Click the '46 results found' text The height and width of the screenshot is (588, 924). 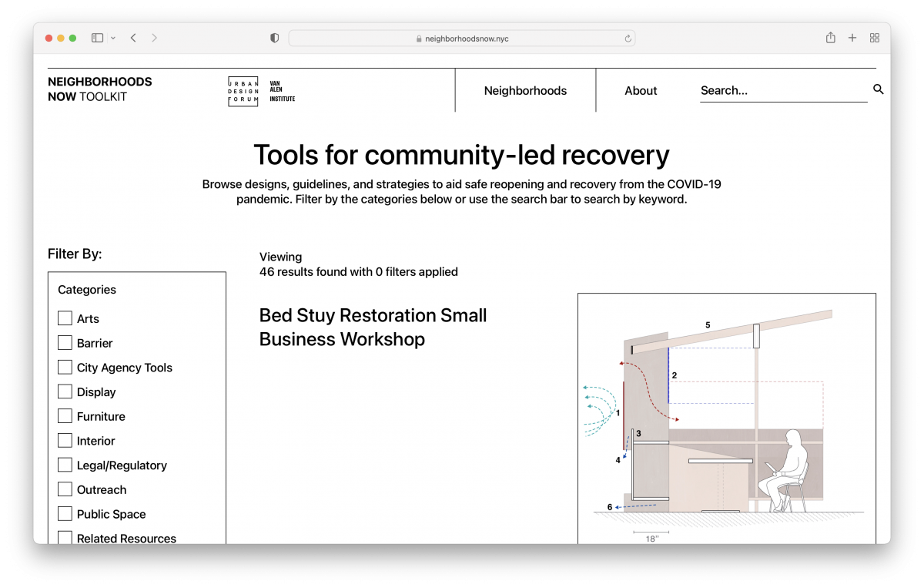coord(359,272)
